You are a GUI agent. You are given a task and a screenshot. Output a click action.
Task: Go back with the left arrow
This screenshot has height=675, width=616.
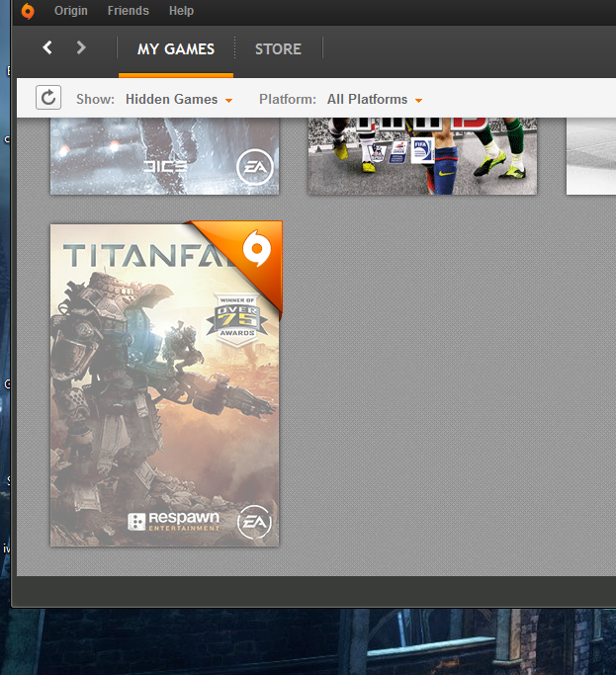tap(47, 47)
